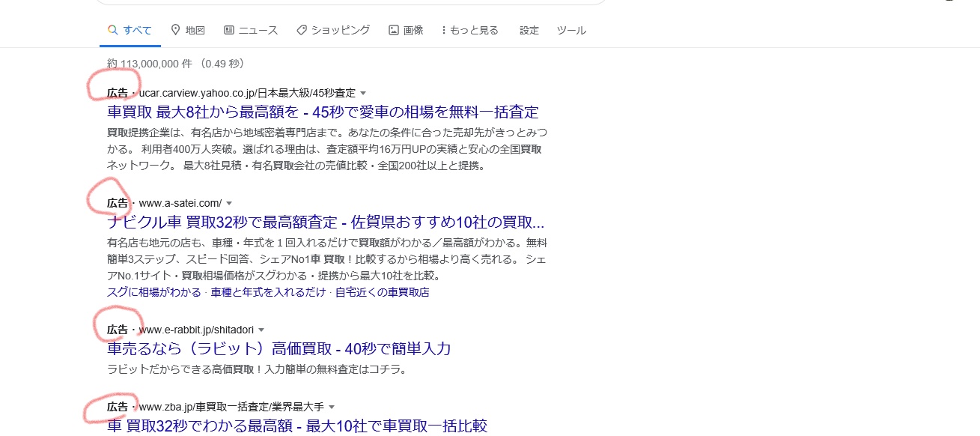The image size is (980, 436).
Task: Click the map pin icon for 地図
Action: [x=176, y=30]
